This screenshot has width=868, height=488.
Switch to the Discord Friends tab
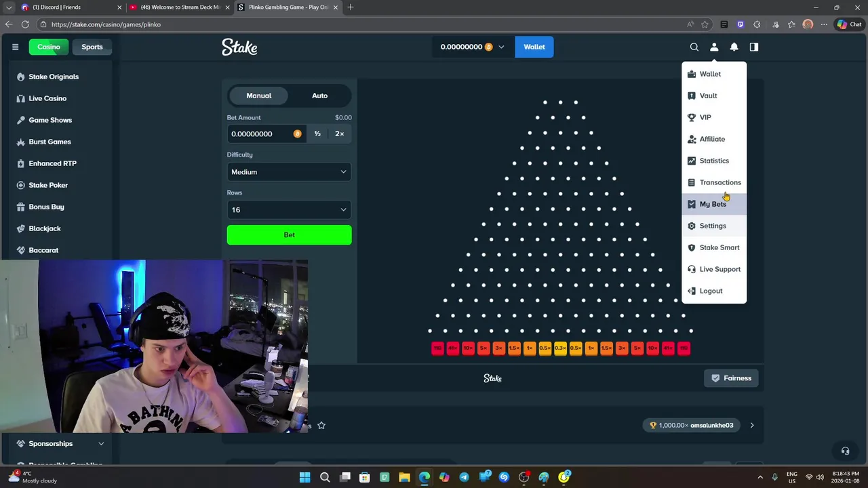coord(71,7)
